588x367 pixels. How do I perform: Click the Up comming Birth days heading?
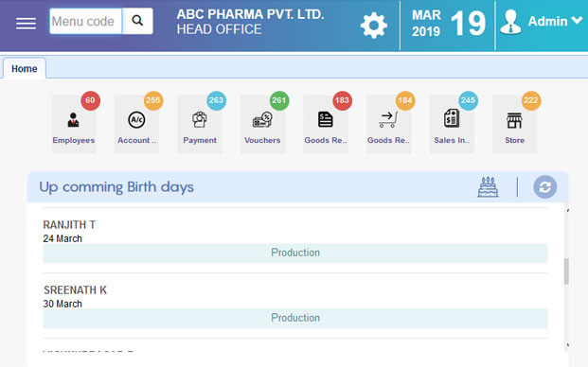(x=116, y=187)
